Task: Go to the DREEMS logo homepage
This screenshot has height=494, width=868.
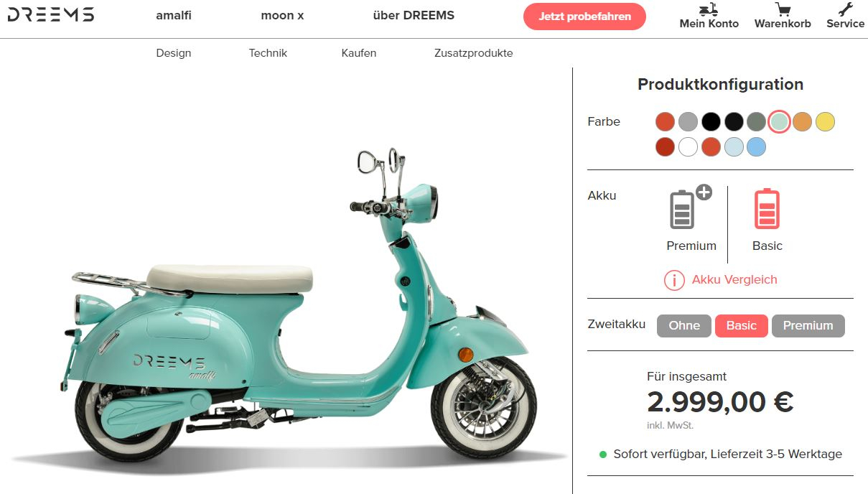Action: coord(50,15)
